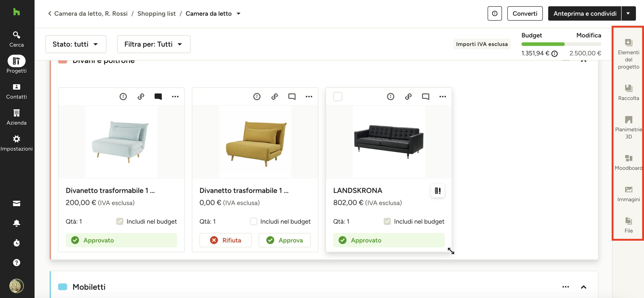Viewport: 644px width, 298px height.
Task: Open comments on light blue Divanetto card
Action: [x=158, y=97]
